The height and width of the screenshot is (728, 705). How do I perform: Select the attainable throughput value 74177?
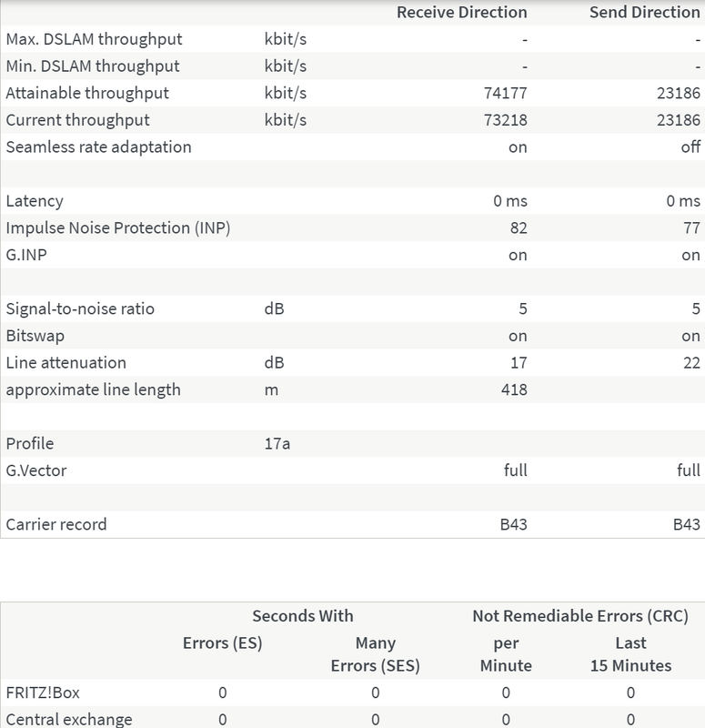pos(507,94)
